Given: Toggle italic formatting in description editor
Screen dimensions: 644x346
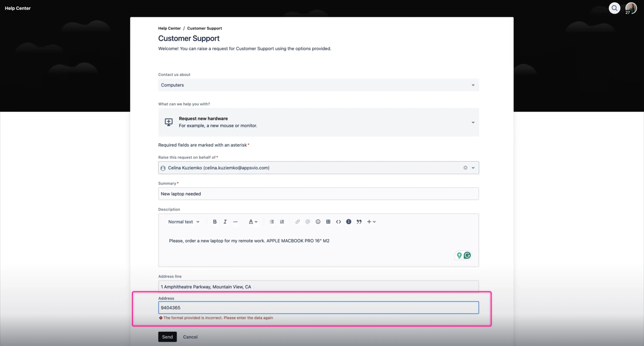Looking at the screenshot, I should pyautogui.click(x=225, y=222).
